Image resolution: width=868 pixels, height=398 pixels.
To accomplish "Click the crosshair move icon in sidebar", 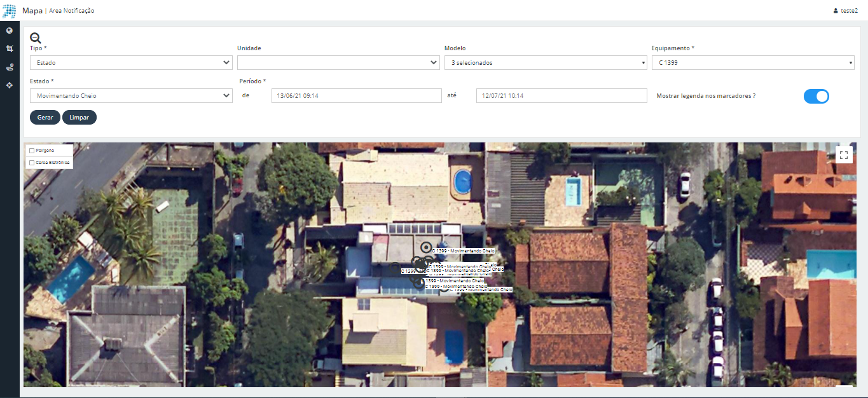I will [10, 85].
